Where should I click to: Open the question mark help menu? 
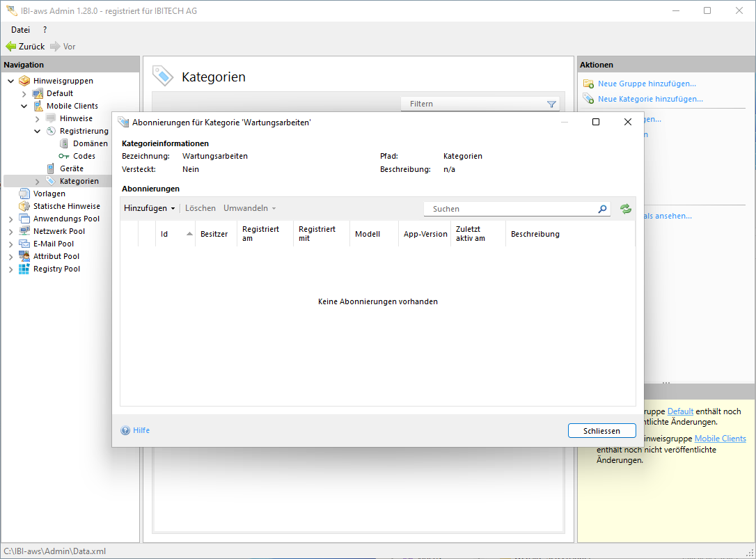click(x=45, y=30)
